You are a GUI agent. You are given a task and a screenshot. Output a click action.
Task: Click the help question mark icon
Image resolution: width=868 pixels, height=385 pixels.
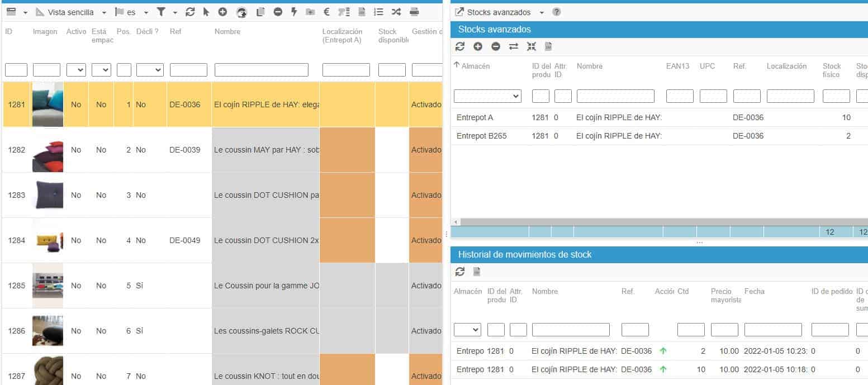(x=557, y=12)
